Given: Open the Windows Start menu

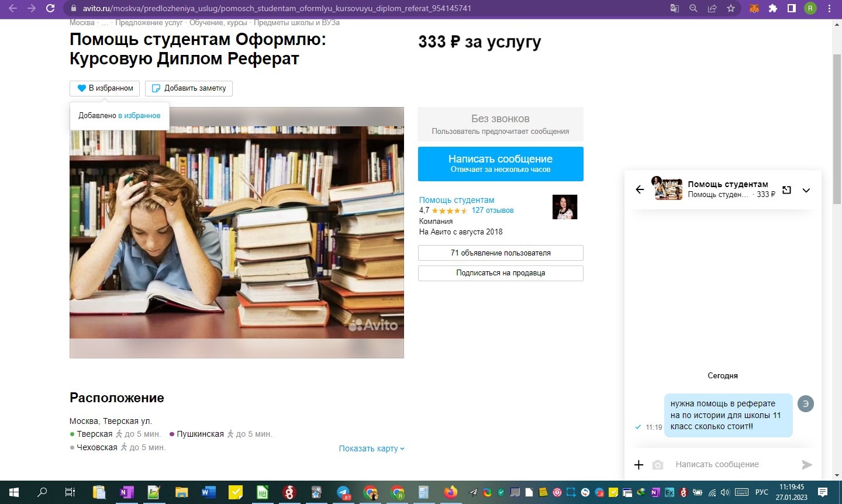Looking at the screenshot, I should [x=14, y=492].
